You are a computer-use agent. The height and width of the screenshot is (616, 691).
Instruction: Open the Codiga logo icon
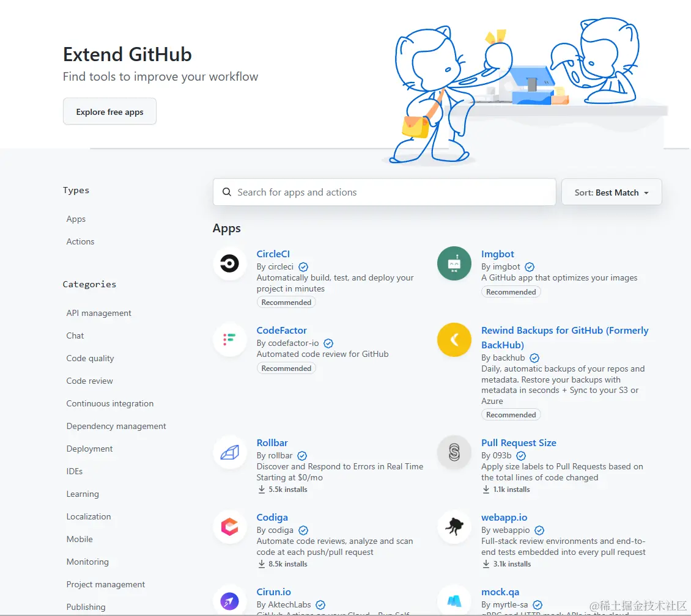coord(229,527)
